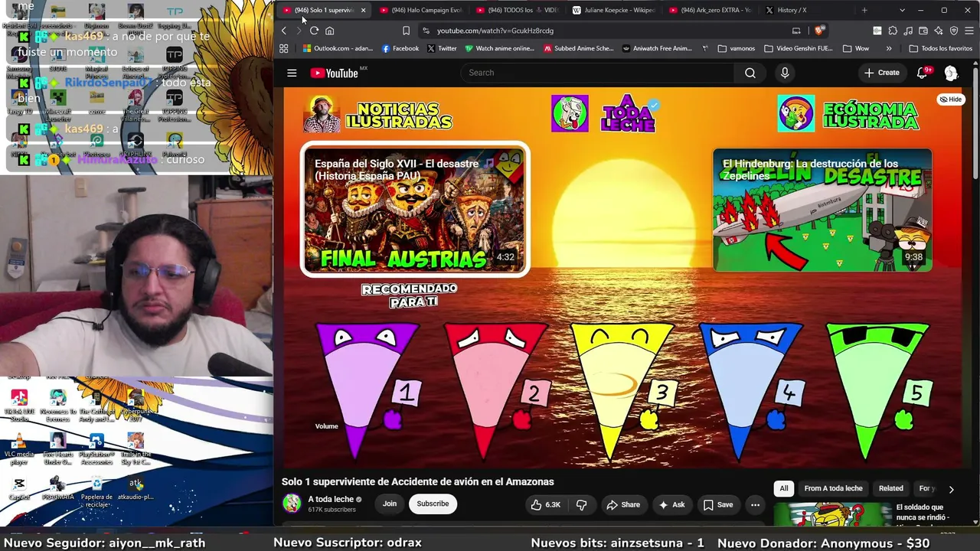The width and height of the screenshot is (980, 551).
Task: Click the Ask button under video
Action: click(671, 504)
